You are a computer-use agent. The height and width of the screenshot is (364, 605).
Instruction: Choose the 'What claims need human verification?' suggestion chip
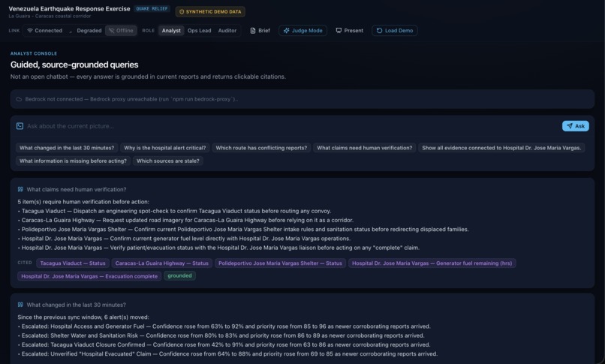pyautogui.click(x=364, y=148)
